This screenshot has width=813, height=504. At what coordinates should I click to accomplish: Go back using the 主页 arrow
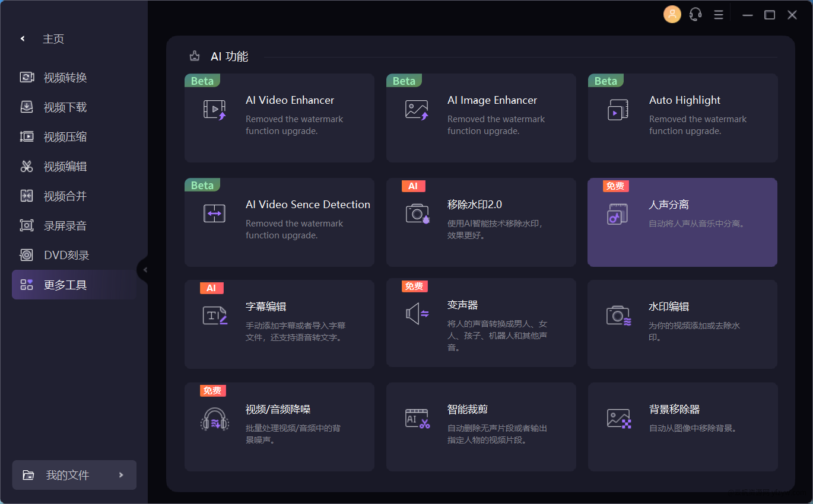tap(23, 39)
